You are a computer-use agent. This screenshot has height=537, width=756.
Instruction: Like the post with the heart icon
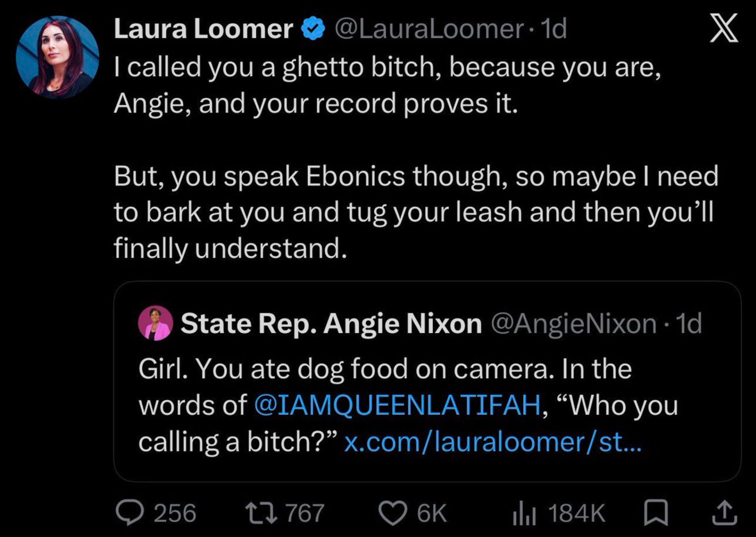pos(392,514)
